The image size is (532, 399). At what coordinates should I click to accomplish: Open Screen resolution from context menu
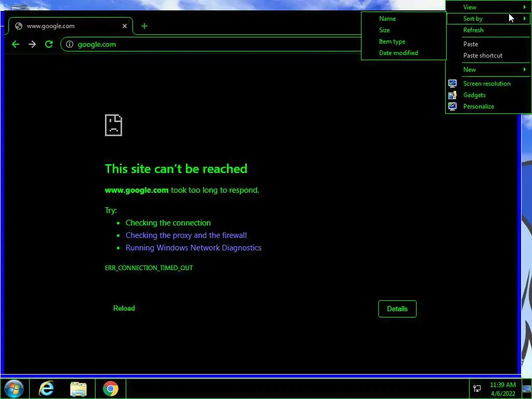pyautogui.click(x=488, y=84)
